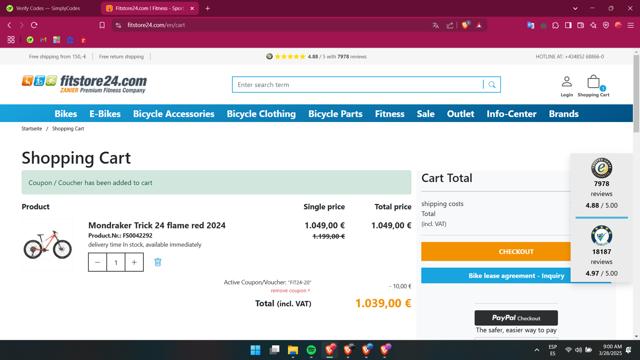Click the Brave Rewards triangle icon
640x360 pixels.
click(x=479, y=26)
